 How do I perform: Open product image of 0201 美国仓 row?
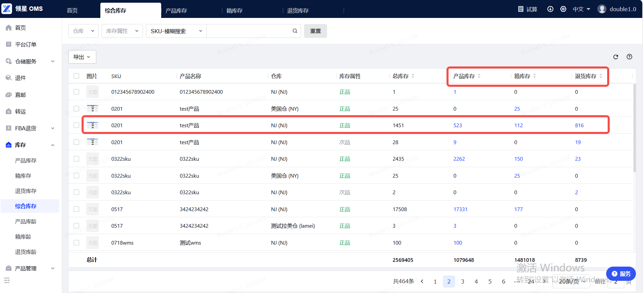click(93, 109)
